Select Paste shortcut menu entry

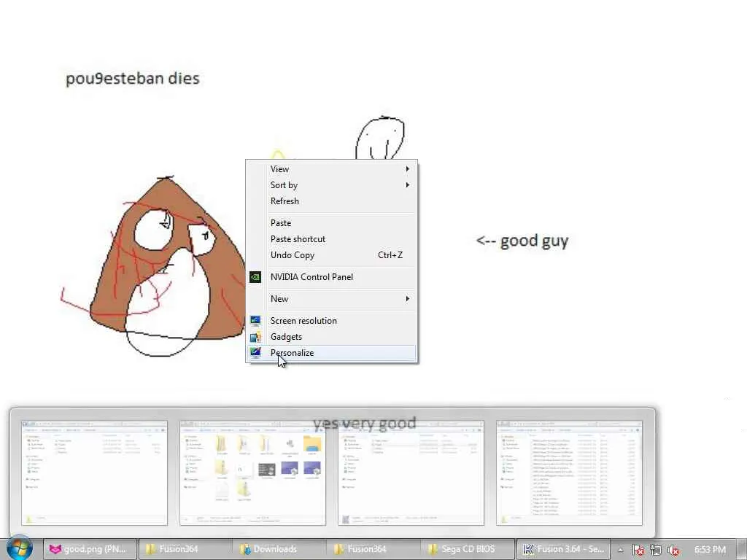coord(331,239)
